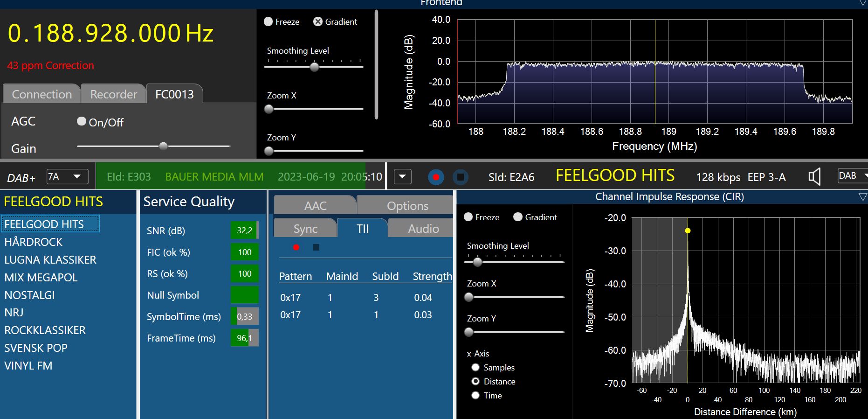Select Time for the CIR x-Axis

coord(475,396)
